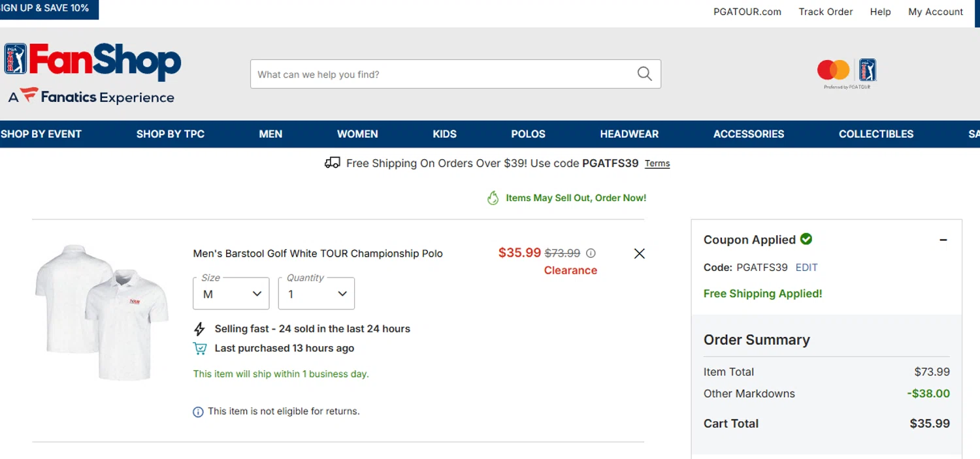Open the Polos menu
This screenshot has height=459, width=980.
[528, 134]
